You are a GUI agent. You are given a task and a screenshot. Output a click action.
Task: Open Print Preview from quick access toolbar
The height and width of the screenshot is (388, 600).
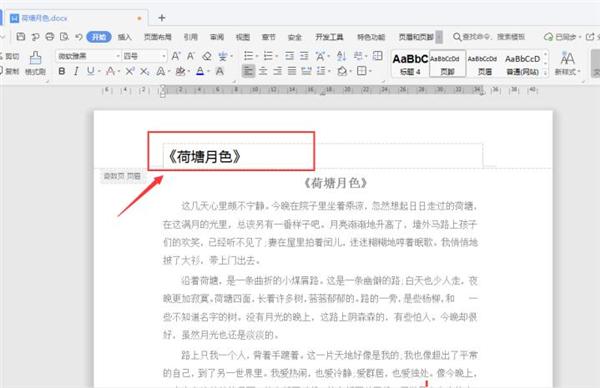tap(64, 37)
